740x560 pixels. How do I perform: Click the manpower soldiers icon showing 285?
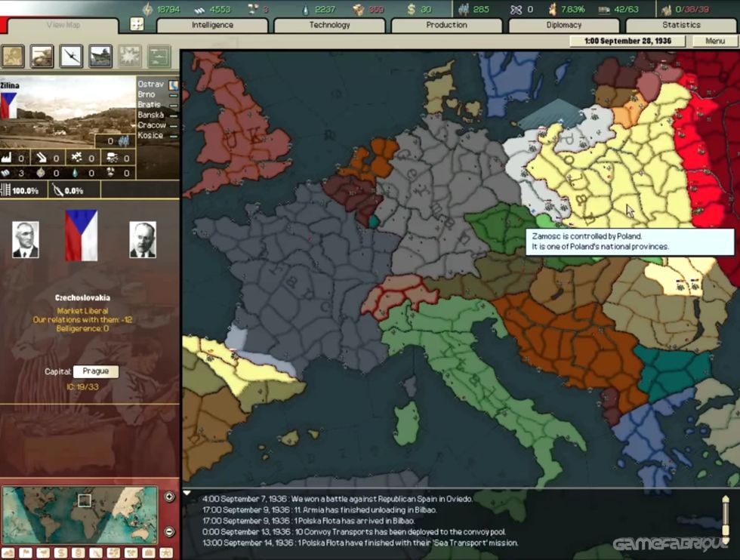click(x=464, y=10)
